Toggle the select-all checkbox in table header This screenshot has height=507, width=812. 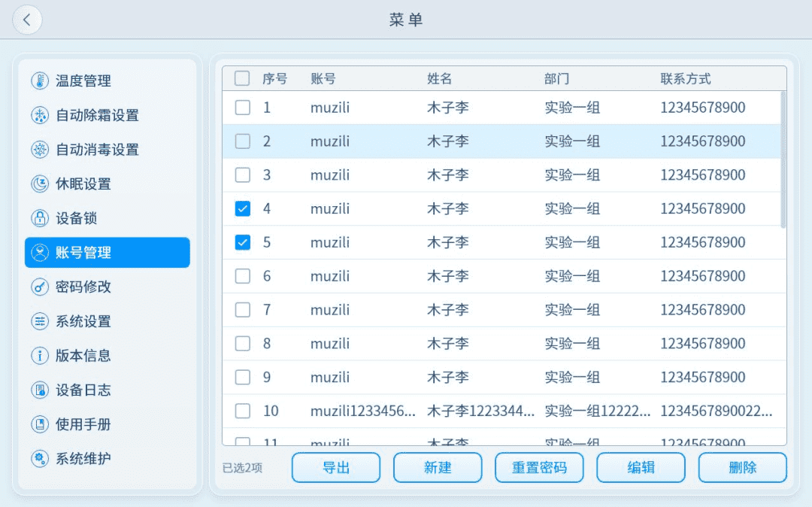(242, 78)
